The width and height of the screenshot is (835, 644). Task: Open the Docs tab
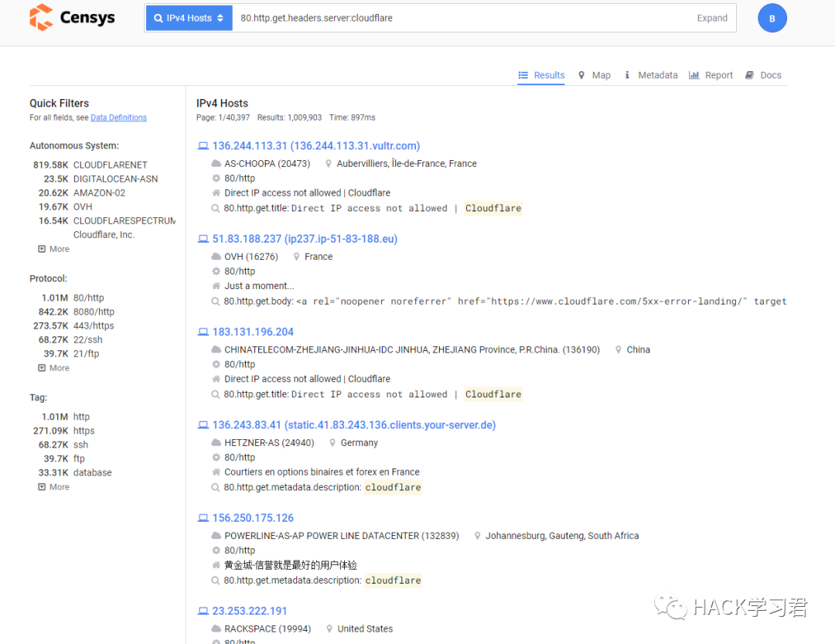point(763,75)
